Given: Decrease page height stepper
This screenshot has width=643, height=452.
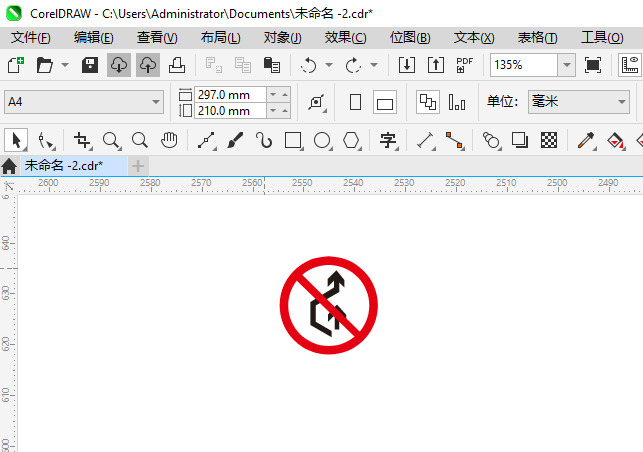Looking at the screenshot, I should pyautogui.click(x=273, y=111).
